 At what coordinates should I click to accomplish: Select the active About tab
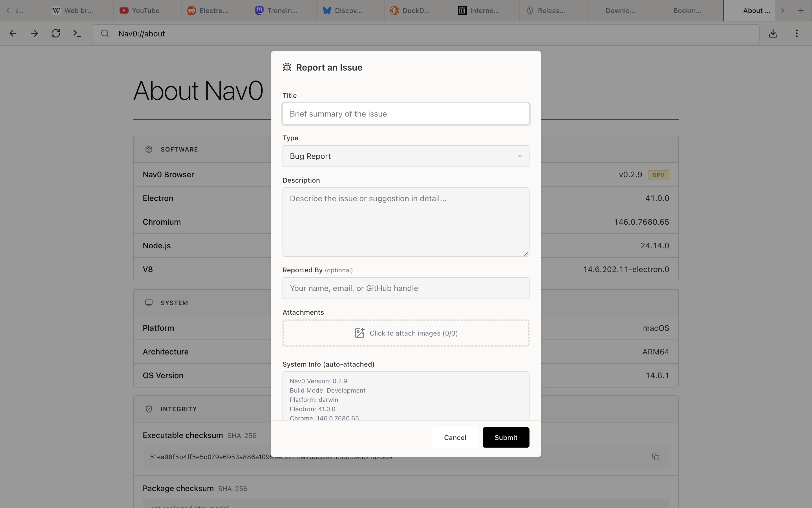tap(749, 10)
